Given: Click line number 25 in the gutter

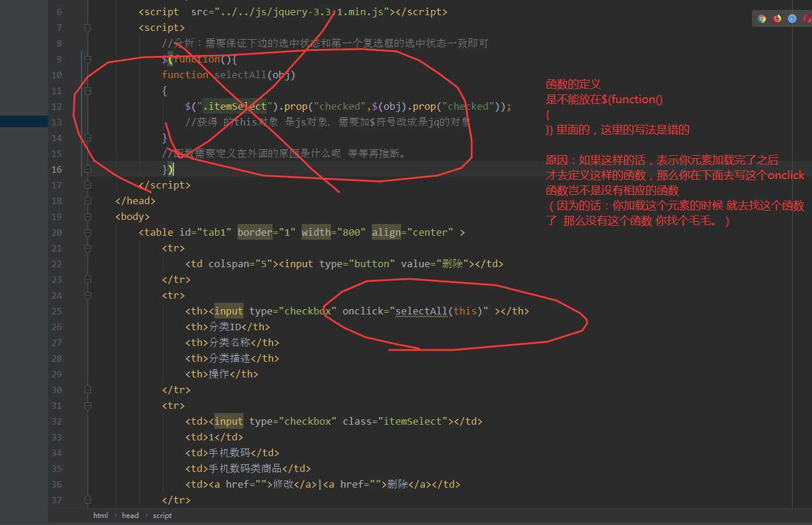Looking at the screenshot, I should pyautogui.click(x=57, y=311).
